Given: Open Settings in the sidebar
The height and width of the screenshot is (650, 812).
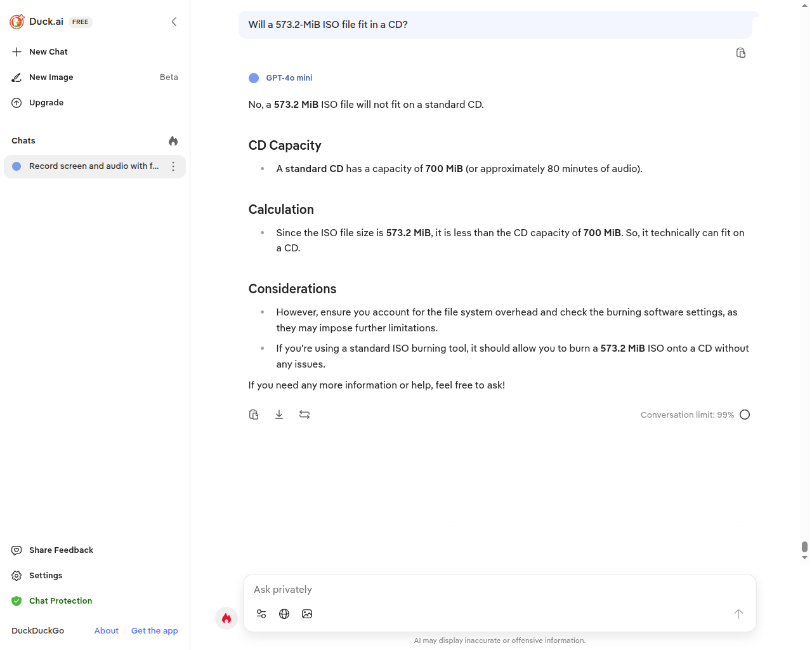Looking at the screenshot, I should (x=46, y=576).
